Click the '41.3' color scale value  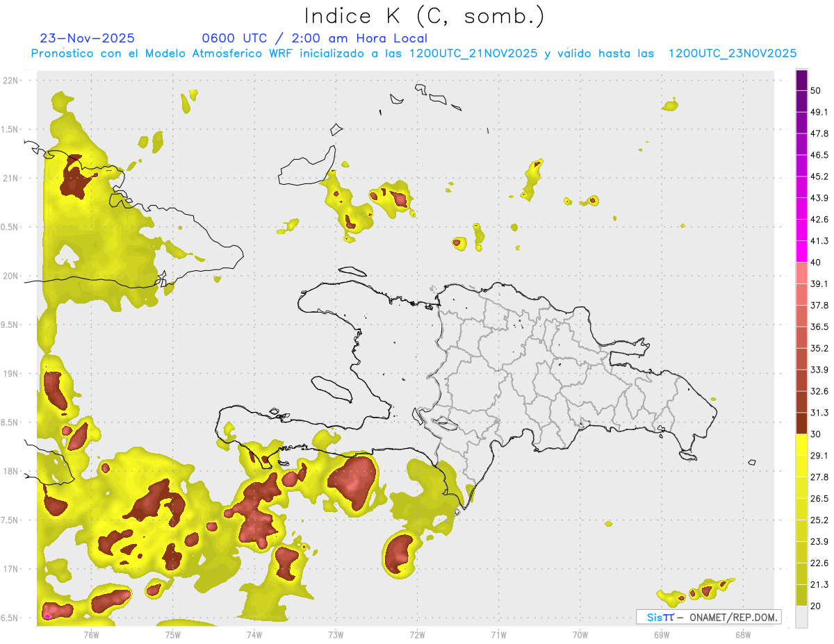819,241
